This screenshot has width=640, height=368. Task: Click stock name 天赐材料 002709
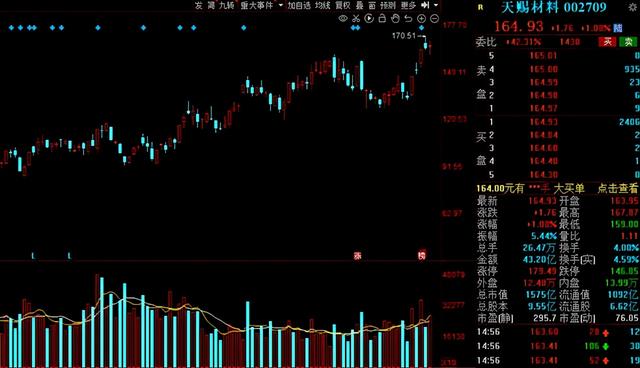pos(553,7)
